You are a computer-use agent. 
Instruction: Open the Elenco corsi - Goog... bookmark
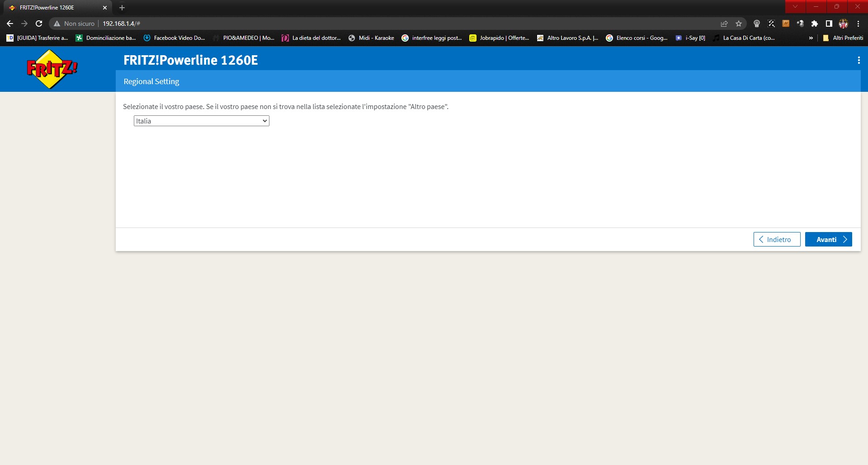[637, 38]
